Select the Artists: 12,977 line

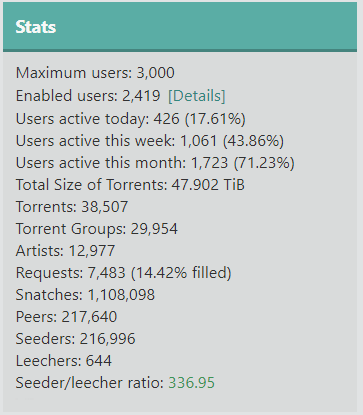pyautogui.click(x=65, y=251)
